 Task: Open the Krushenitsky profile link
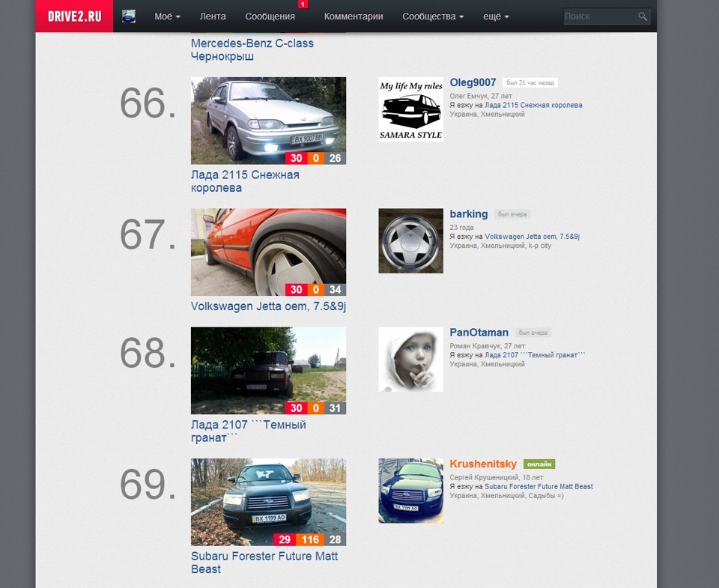[483, 464]
